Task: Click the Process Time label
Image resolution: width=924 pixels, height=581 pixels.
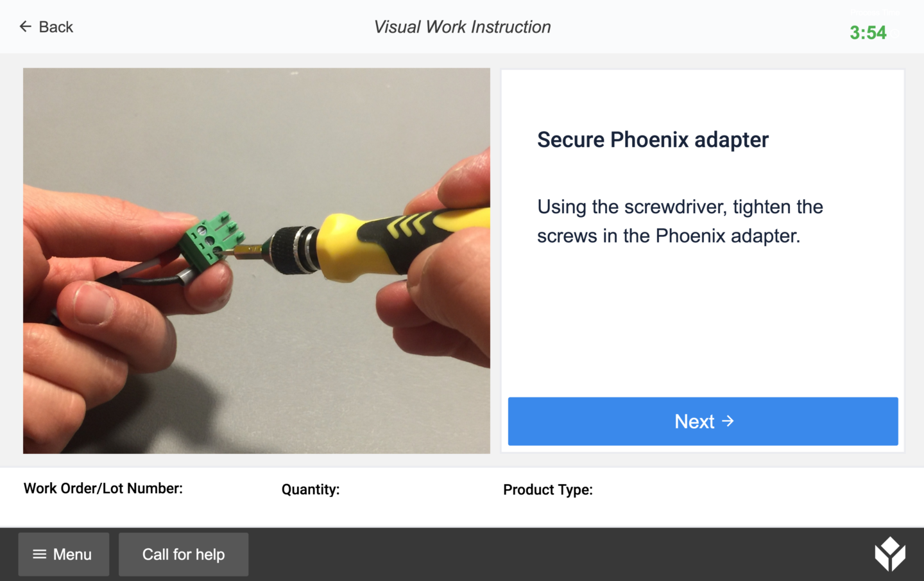Action: click(x=875, y=12)
